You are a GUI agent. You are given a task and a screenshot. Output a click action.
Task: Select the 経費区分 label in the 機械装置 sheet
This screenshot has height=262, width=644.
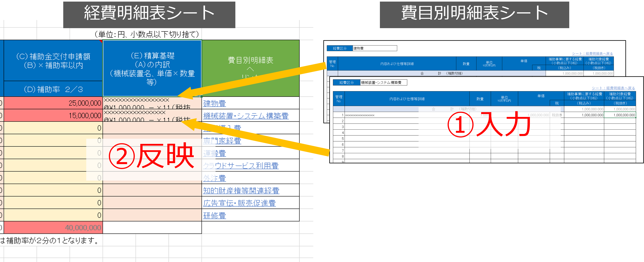pos(347,82)
